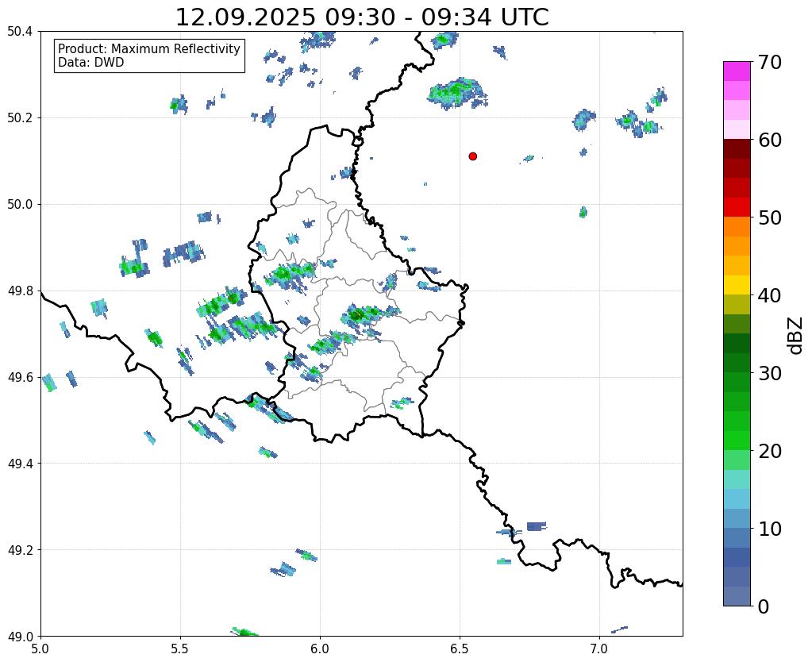Click the latitude axis label '49.4'

pyautogui.click(x=20, y=464)
